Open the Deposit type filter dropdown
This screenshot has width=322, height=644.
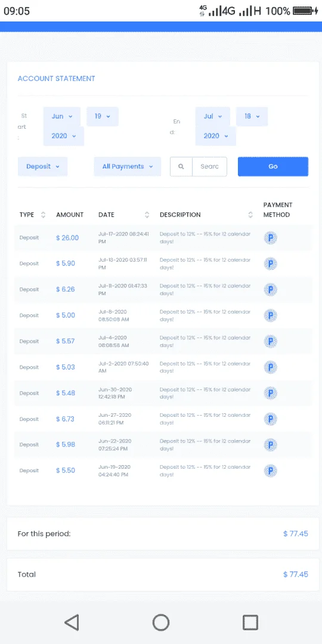(43, 167)
